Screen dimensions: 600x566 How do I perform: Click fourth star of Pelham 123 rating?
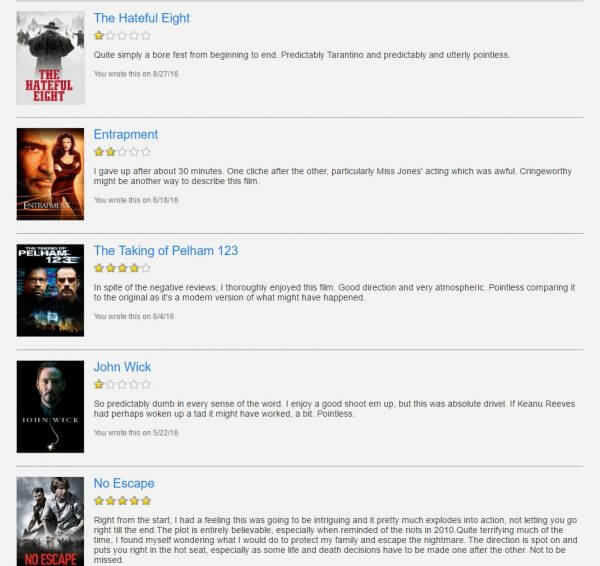(x=134, y=268)
